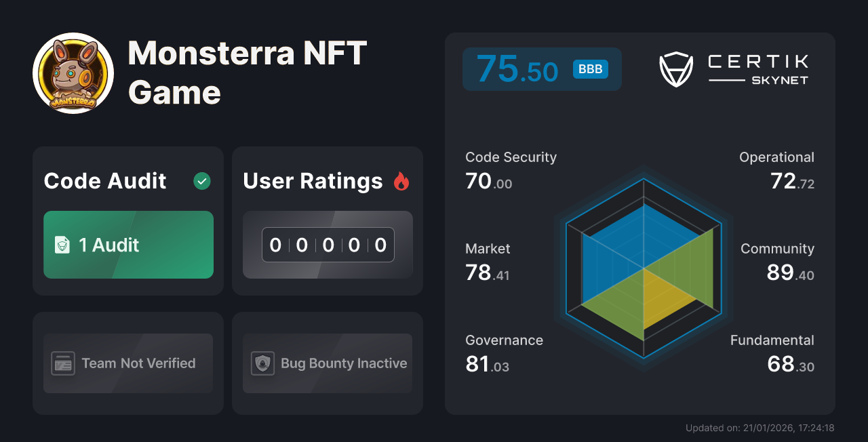Click the audit shield icon in the 1 Audit button
Screen dimensions: 868x442
coord(62,245)
